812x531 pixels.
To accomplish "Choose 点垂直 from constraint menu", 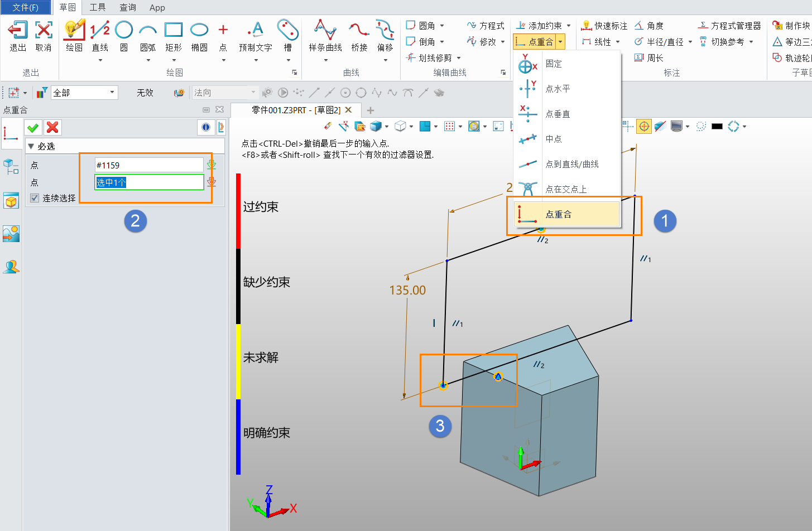I will tap(566, 114).
